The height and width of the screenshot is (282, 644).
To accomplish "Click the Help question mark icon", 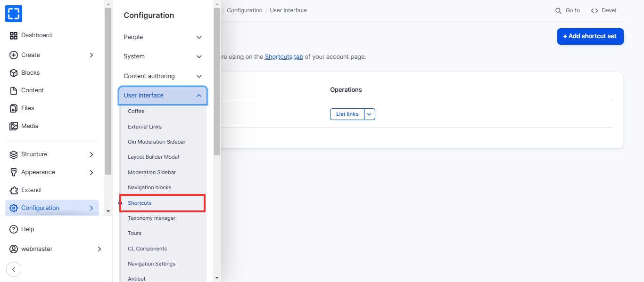I will click(x=14, y=229).
